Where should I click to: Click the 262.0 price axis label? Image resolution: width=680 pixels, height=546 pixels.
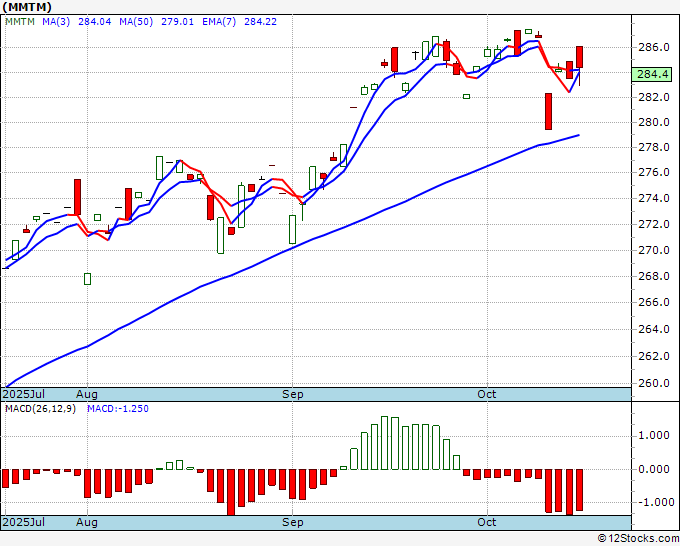pyautogui.click(x=654, y=356)
